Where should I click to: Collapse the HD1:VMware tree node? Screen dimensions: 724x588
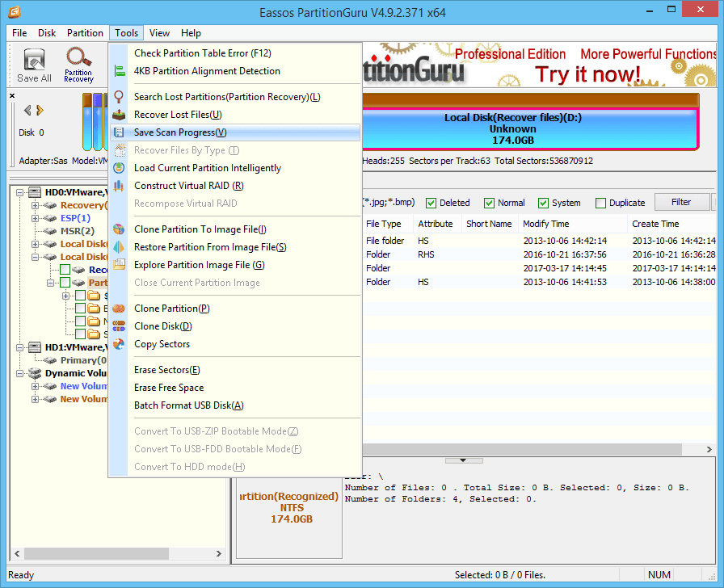click(x=20, y=347)
